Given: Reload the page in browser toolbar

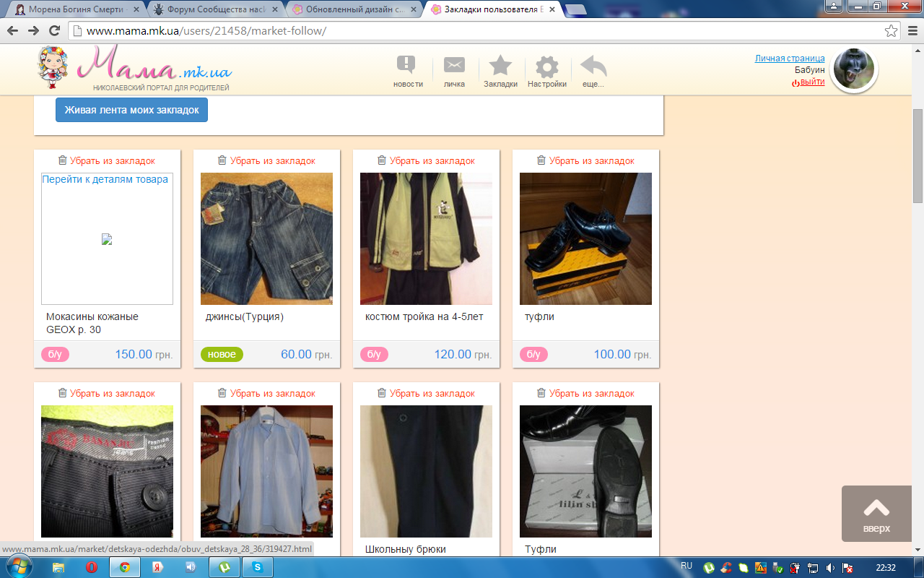Looking at the screenshot, I should point(54,31).
